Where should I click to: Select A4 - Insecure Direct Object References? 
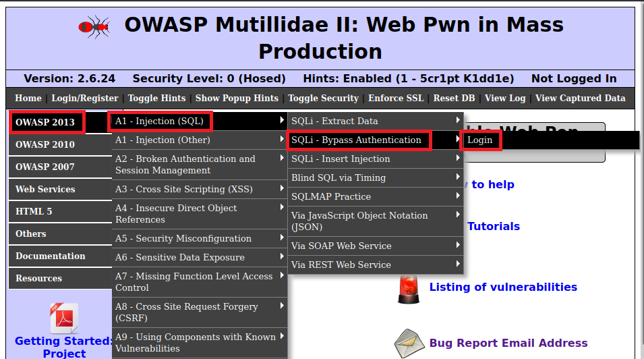[200, 214]
